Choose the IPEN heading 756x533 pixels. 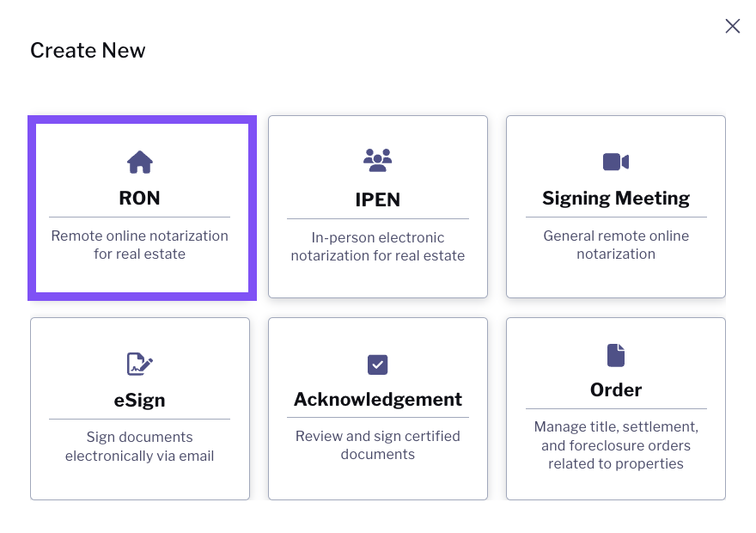[x=377, y=199]
